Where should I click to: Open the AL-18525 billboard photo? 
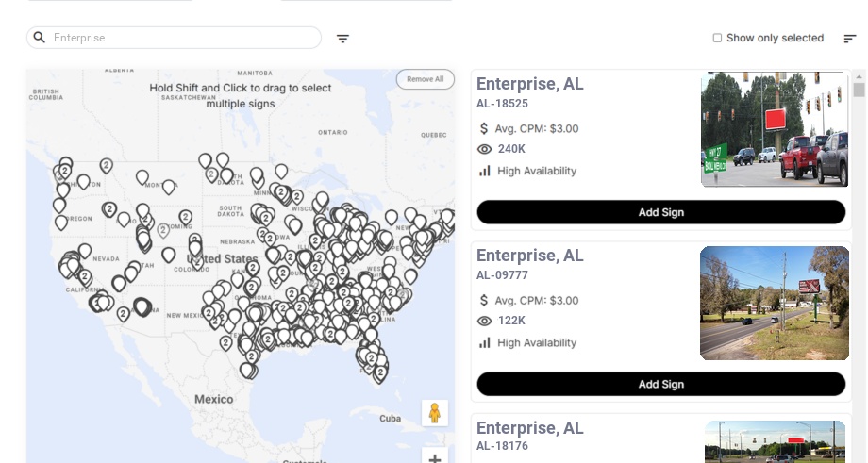click(775, 129)
